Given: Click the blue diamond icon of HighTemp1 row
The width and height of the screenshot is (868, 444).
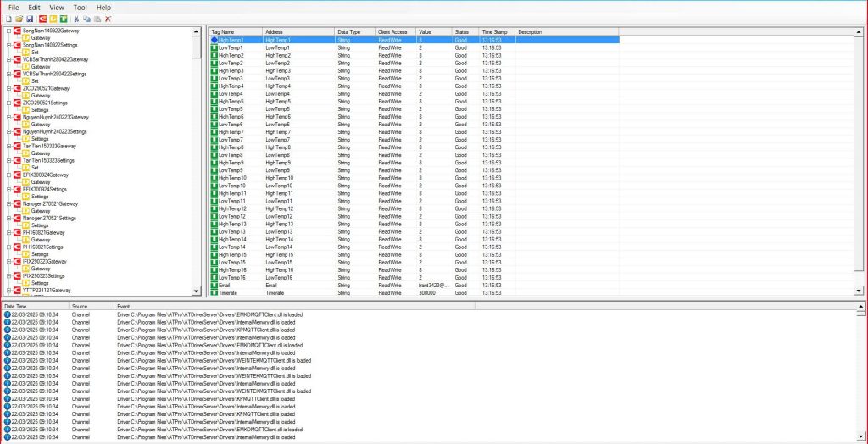Looking at the screenshot, I should click(x=214, y=40).
